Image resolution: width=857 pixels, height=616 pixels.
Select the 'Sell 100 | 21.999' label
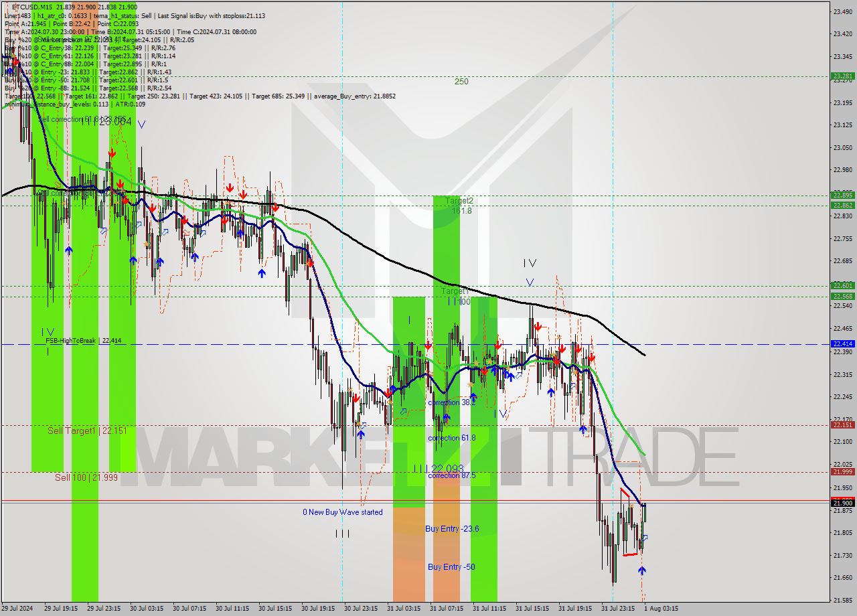[x=86, y=477]
